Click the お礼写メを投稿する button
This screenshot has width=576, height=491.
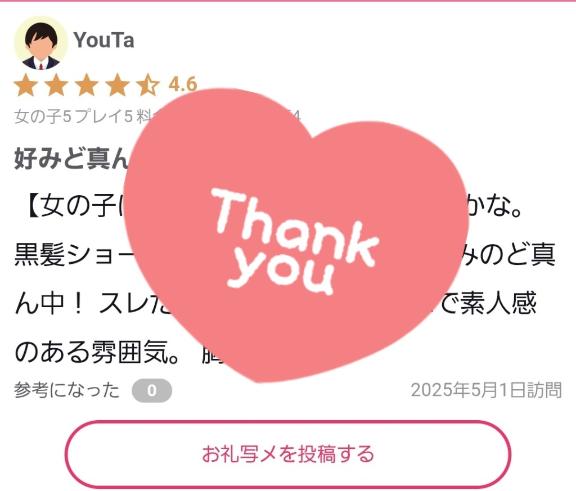tap(288, 454)
